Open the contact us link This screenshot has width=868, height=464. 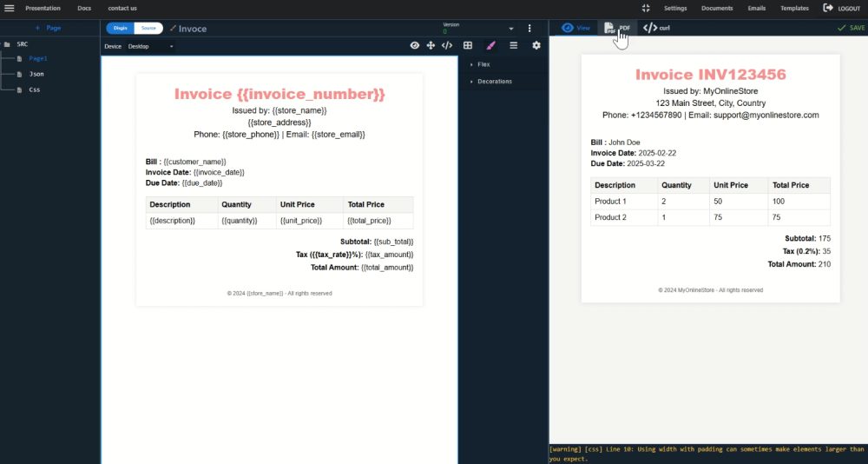(122, 9)
